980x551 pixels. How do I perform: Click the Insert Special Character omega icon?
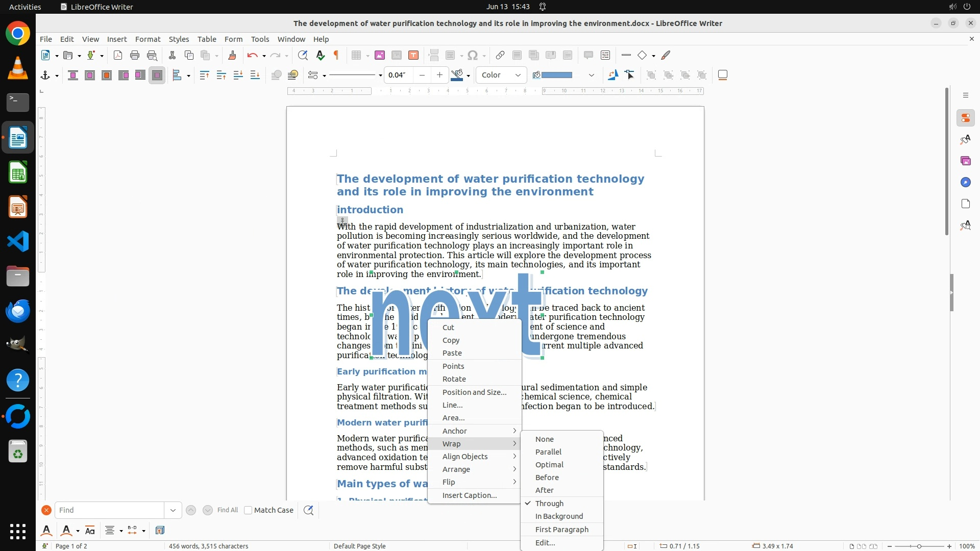473,56
